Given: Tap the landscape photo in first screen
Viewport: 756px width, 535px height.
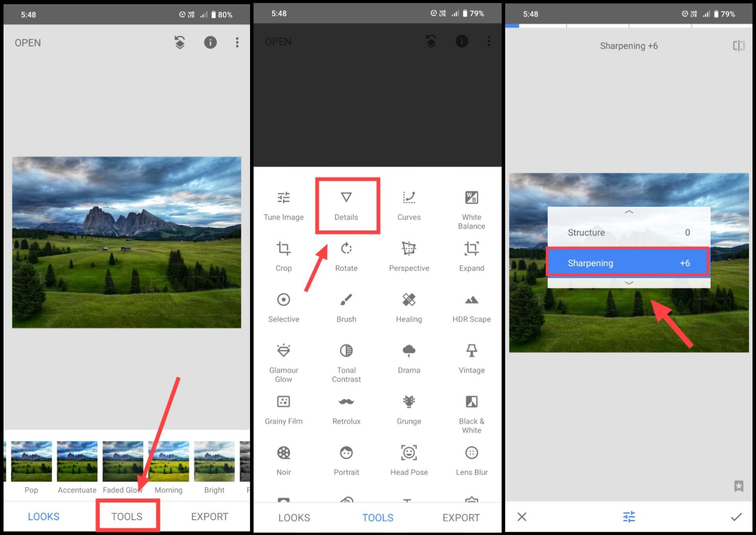Looking at the screenshot, I should [x=127, y=242].
